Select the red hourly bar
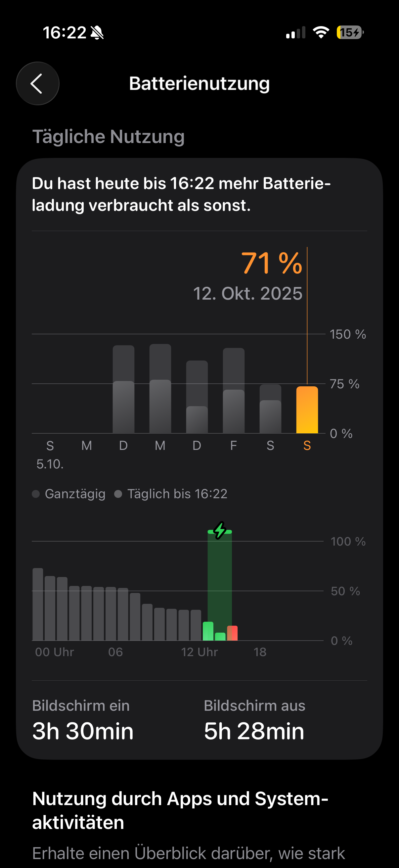Screen dimensions: 399x868 pyautogui.click(x=232, y=633)
